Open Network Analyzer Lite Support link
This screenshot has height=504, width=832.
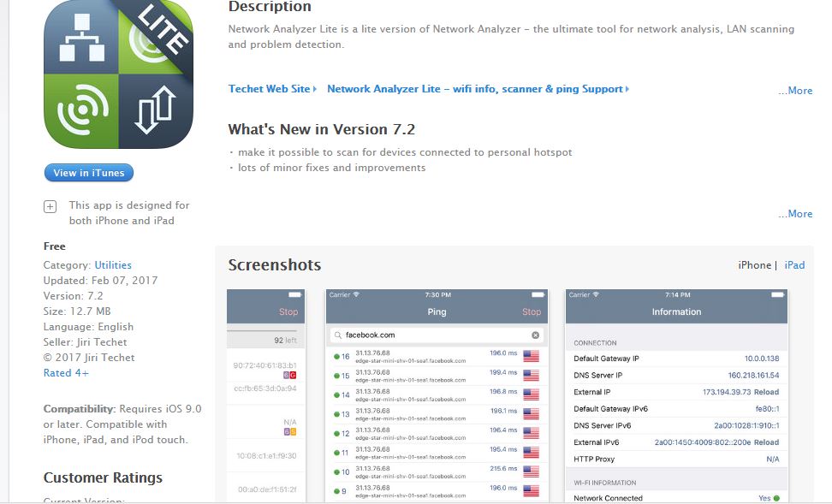click(475, 89)
